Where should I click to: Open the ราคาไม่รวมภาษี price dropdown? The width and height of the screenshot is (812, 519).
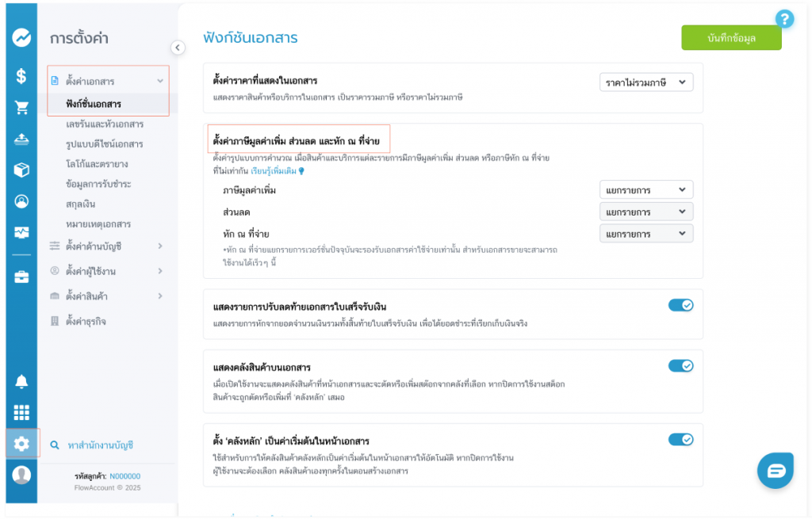tap(646, 82)
